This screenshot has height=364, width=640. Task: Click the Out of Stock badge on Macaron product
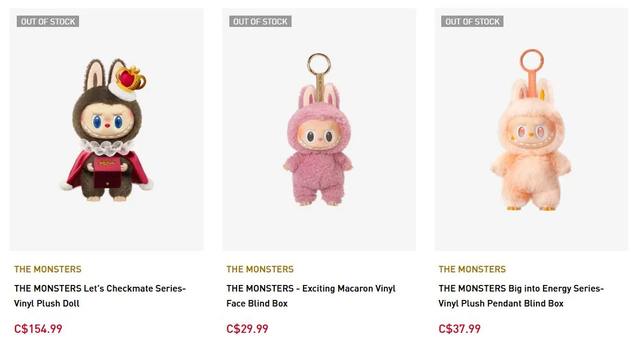pyautogui.click(x=260, y=22)
